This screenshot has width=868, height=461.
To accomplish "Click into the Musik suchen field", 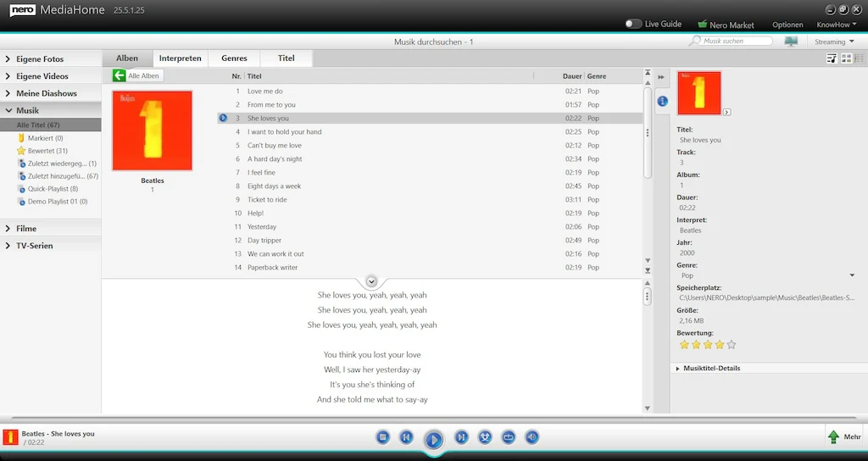I will (737, 41).
